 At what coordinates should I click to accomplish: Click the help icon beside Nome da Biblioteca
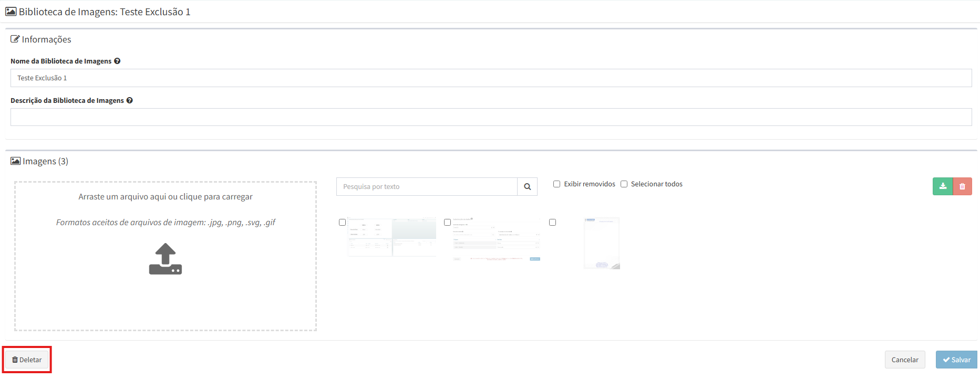[x=117, y=61]
